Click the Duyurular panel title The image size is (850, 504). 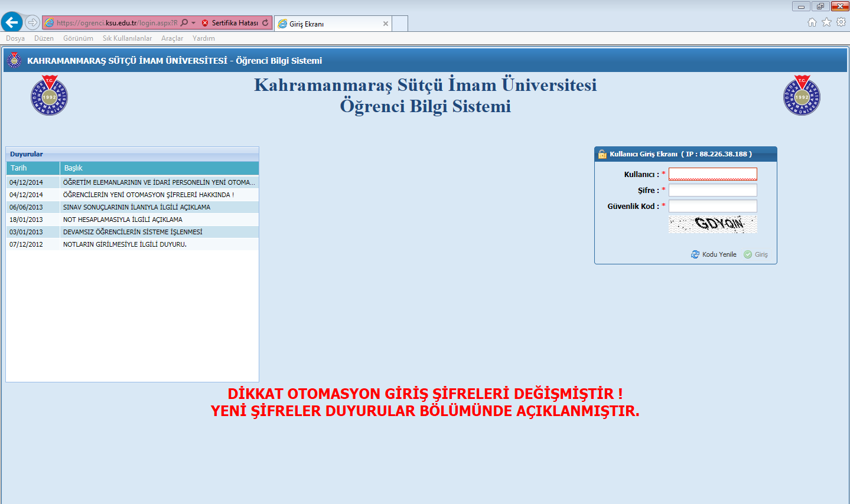click(27, 154)
